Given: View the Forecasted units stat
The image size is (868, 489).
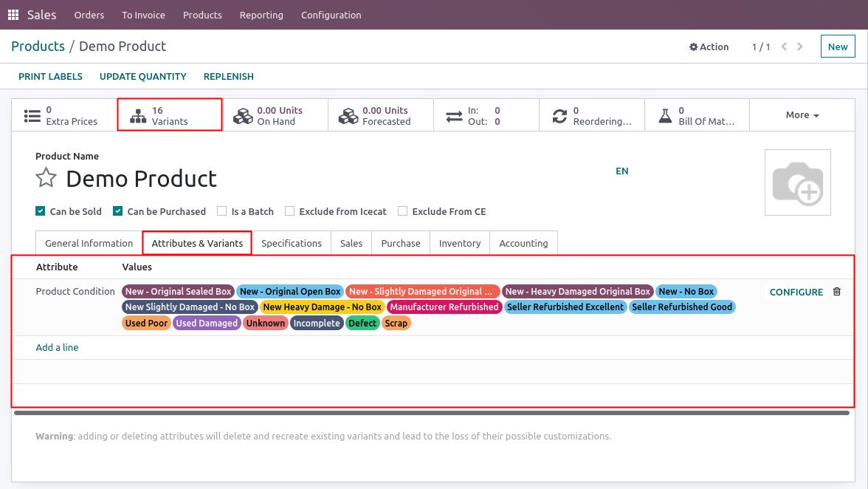Looking at the screenshot, I should [348, 115].
